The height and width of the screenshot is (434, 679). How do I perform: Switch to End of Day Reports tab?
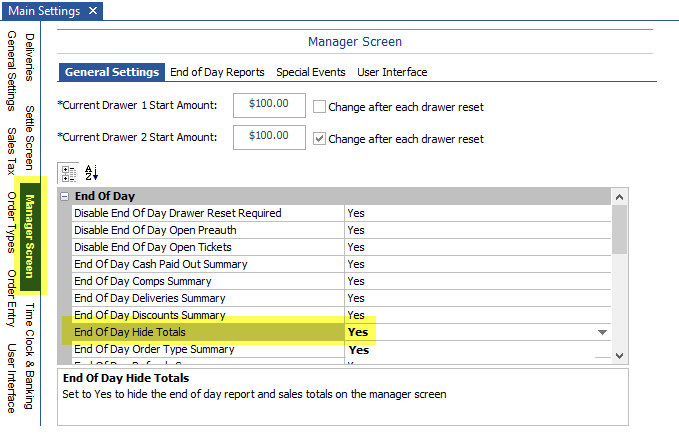[217, 72]
